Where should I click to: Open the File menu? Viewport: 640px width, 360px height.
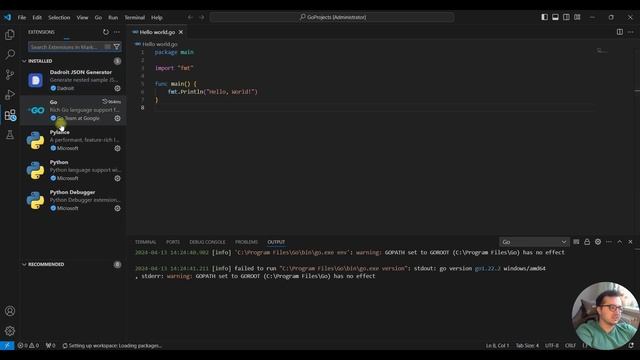coord(22,18)
